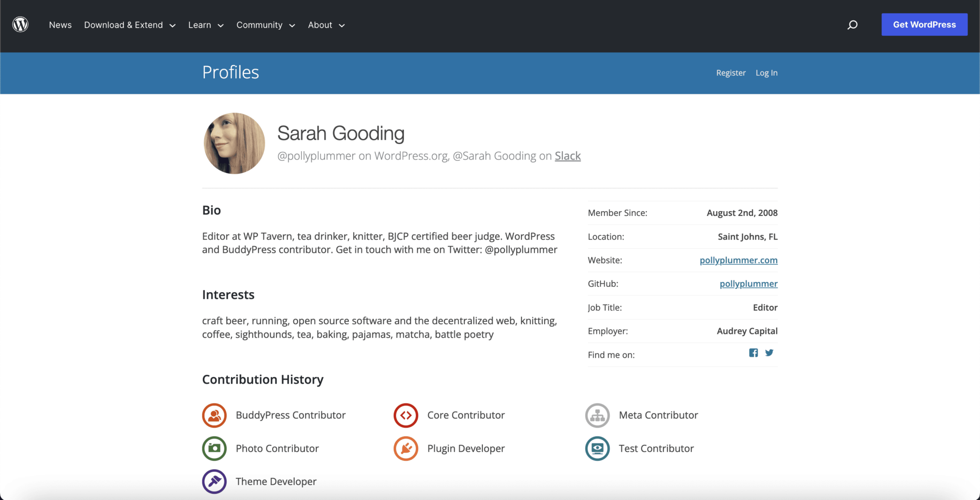
Task: Open the search magnifier icon
Action: click(x=852, y=25)
